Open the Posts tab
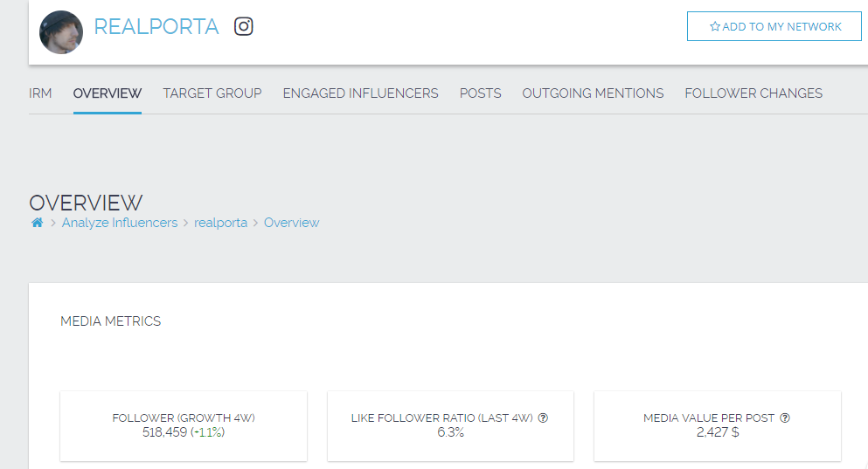This screenshot has height=469, width=868. [x=480, y=93]
